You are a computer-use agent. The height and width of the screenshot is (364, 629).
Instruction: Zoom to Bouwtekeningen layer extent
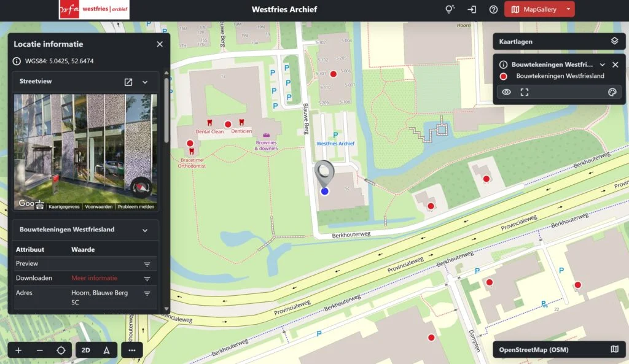click(x=525, y=92)
